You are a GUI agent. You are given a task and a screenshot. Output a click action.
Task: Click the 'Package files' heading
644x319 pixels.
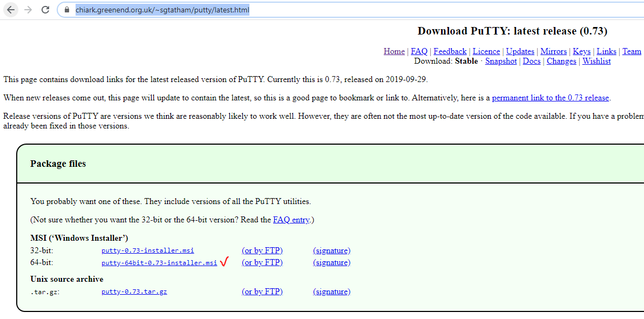pos(58,164)
